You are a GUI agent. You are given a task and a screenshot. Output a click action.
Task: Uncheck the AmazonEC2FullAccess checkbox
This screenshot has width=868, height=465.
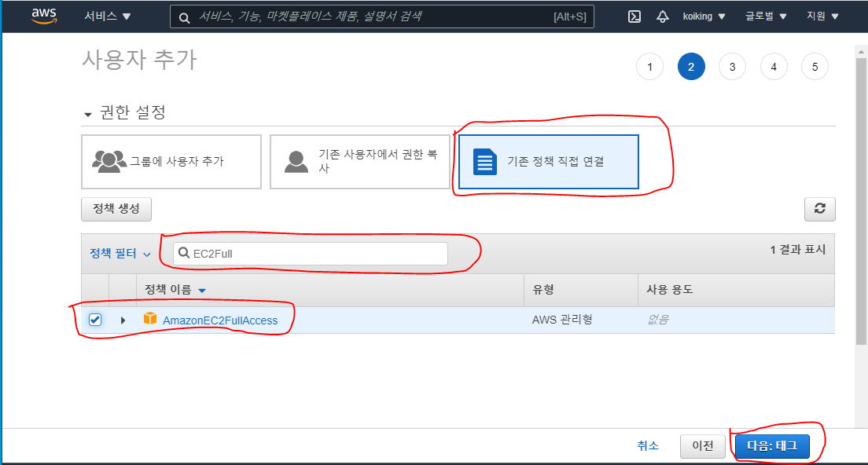pyautogui.click(x=95, y=320)
